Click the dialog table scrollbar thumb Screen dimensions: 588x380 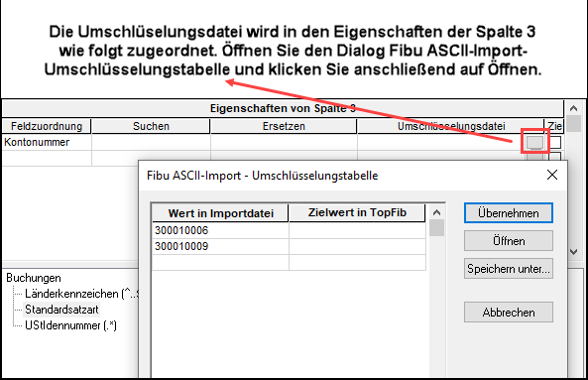point(436,227)
